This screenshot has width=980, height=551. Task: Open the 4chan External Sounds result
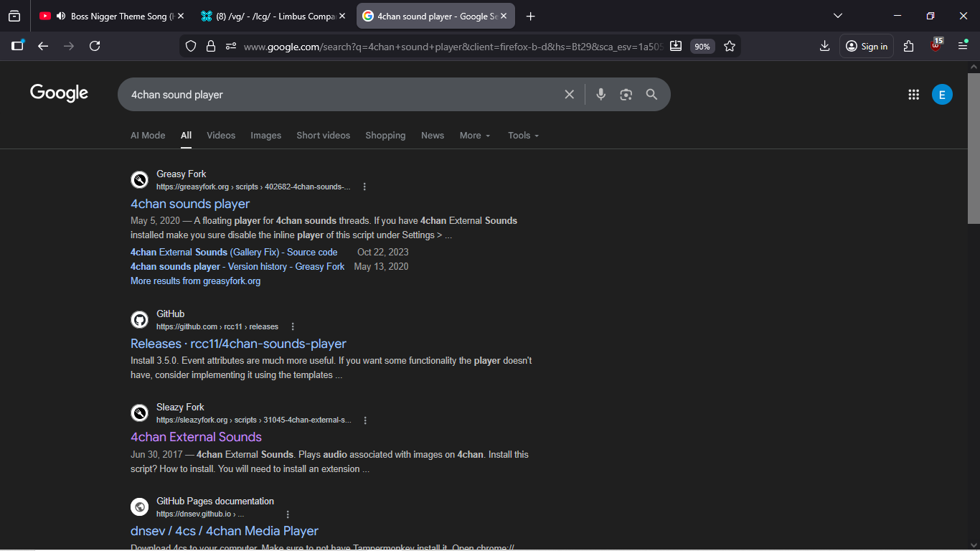click(x=196, y=437)
